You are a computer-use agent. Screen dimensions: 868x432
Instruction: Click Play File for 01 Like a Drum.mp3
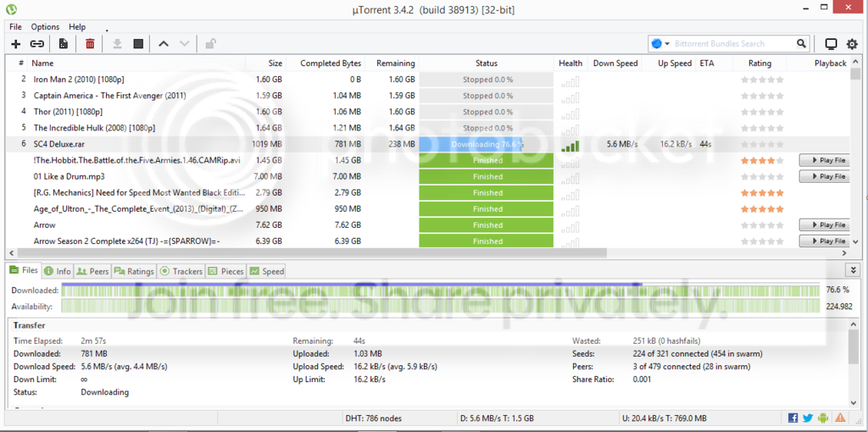[825, 176]
